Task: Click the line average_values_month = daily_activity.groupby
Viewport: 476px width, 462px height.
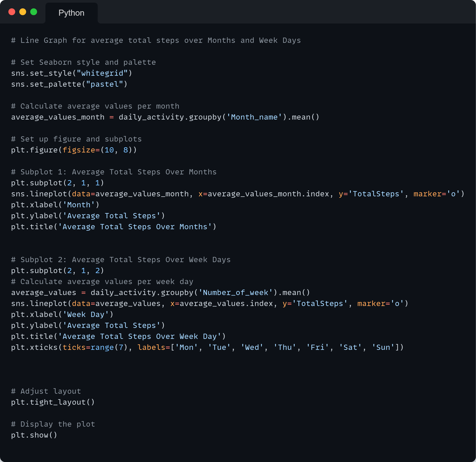Action: (165, 117)
